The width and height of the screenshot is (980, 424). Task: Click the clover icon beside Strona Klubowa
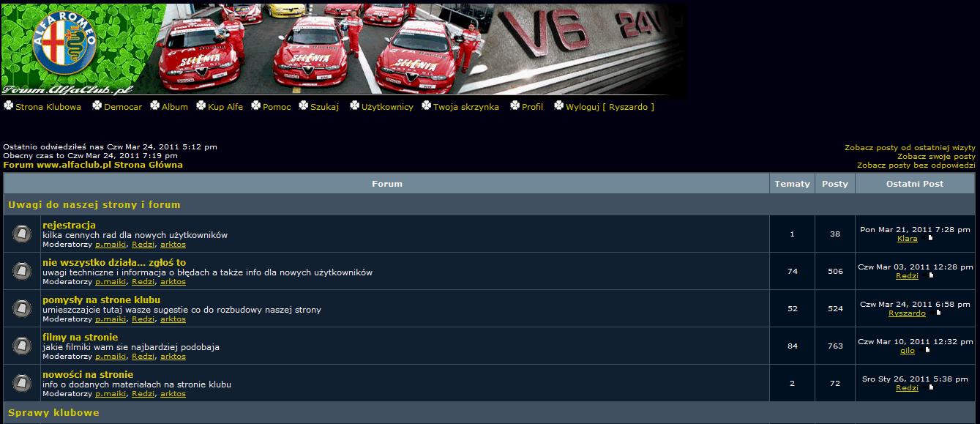(x=8, y=106)
